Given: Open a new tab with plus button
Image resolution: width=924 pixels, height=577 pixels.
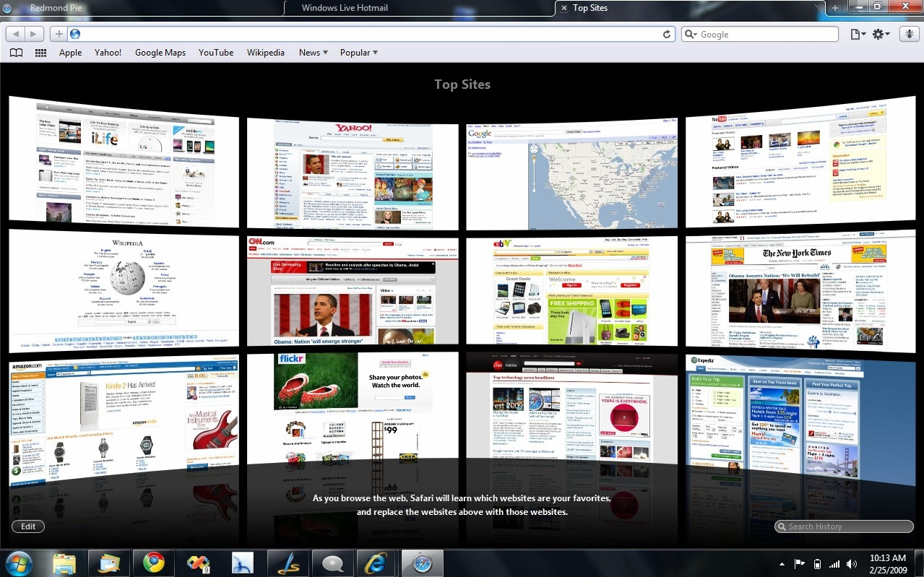Looking at the screenshot, I should (x=835, y=8).
